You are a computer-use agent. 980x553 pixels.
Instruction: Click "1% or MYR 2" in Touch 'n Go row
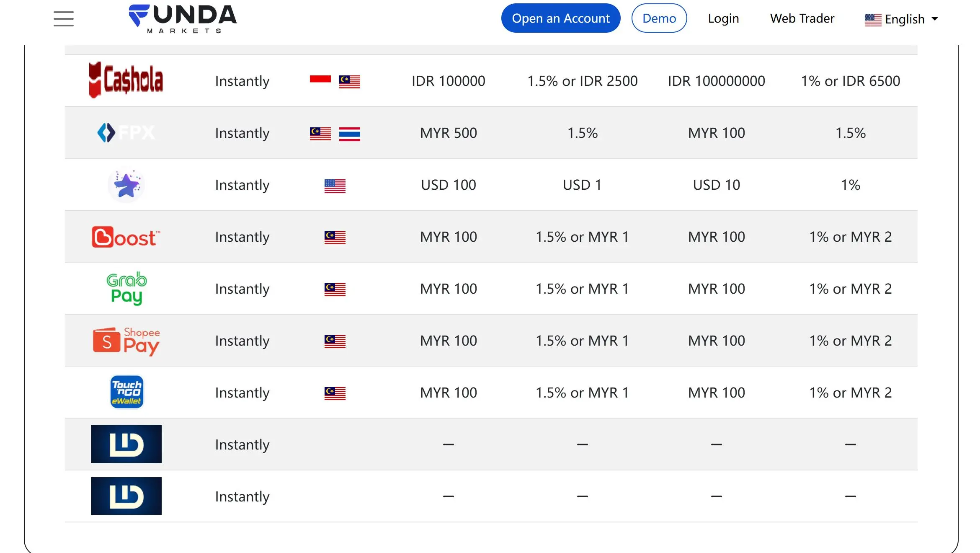tap(851, 393)
